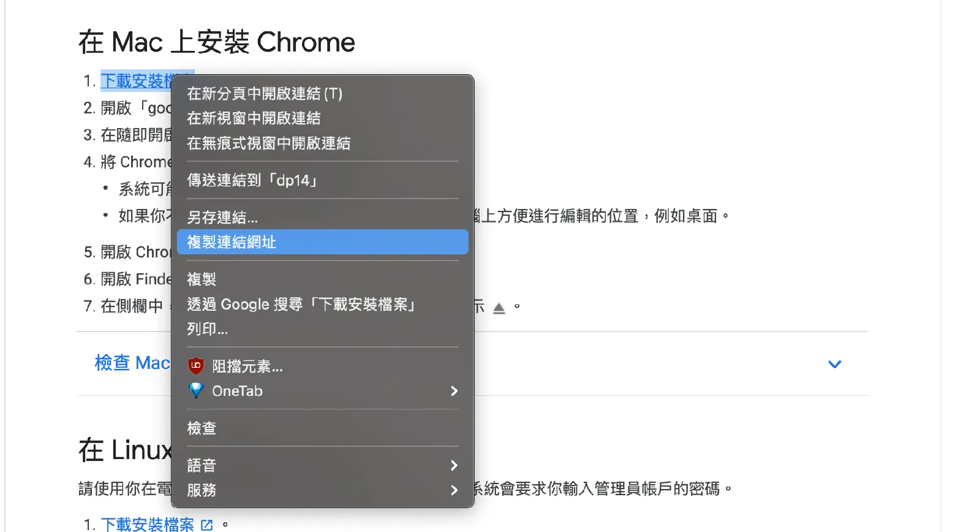Screen dimensions: 980x532
Task: Choose 另存連結... from the context menu
Action: coord(222,217)
